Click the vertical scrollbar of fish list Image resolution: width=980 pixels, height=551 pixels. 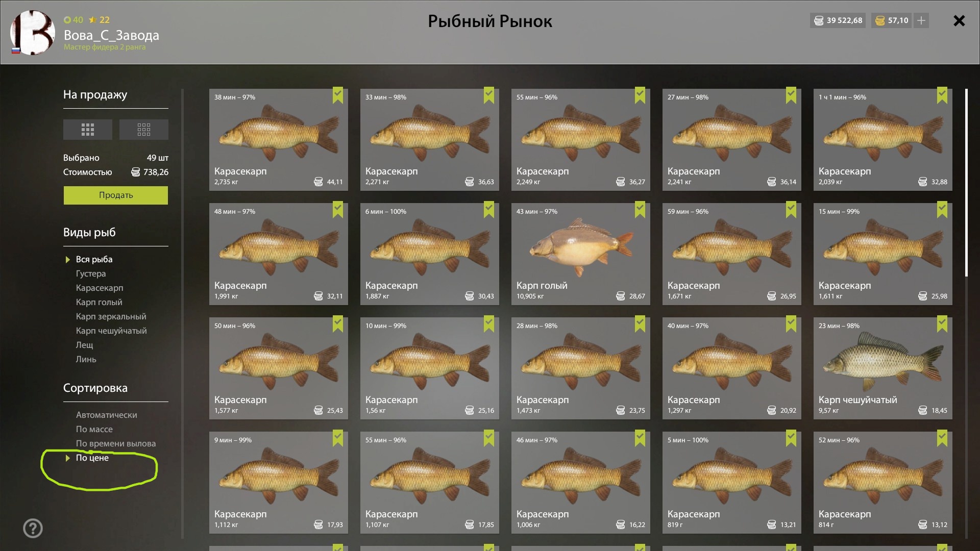(966, 183)
